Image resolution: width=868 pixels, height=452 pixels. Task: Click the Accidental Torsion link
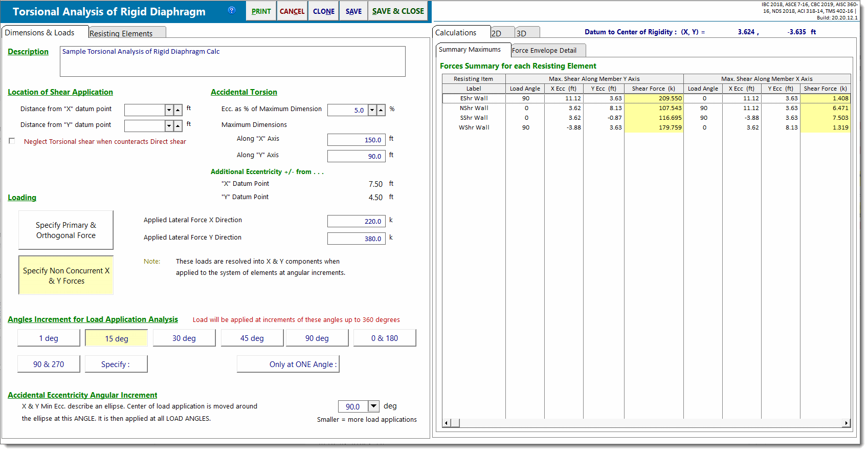click(244, 92)
